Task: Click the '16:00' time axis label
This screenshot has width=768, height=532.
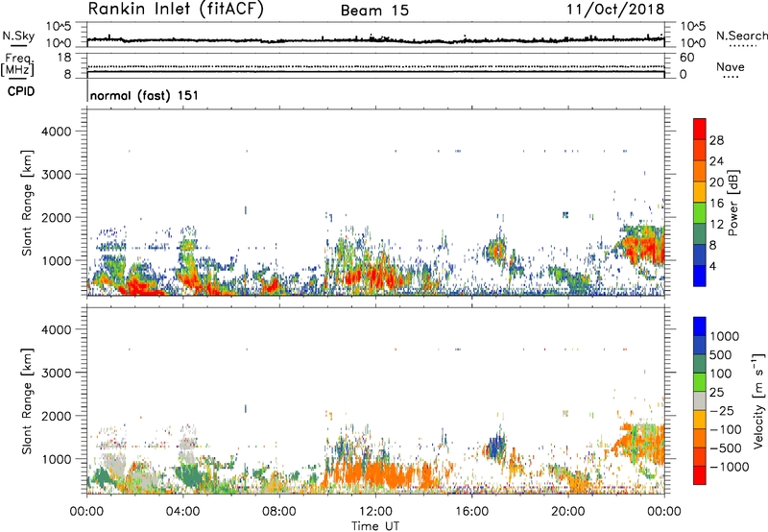Action: click(x=471, y=512)
